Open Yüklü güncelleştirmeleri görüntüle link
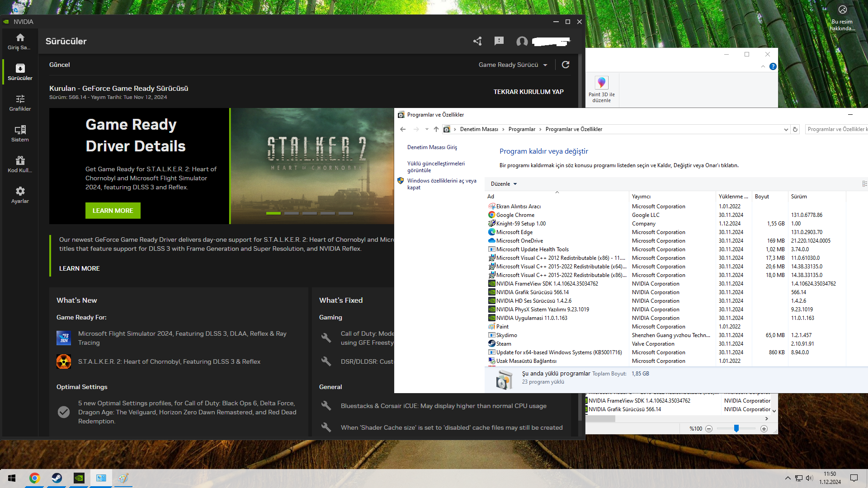 [436, 167]
